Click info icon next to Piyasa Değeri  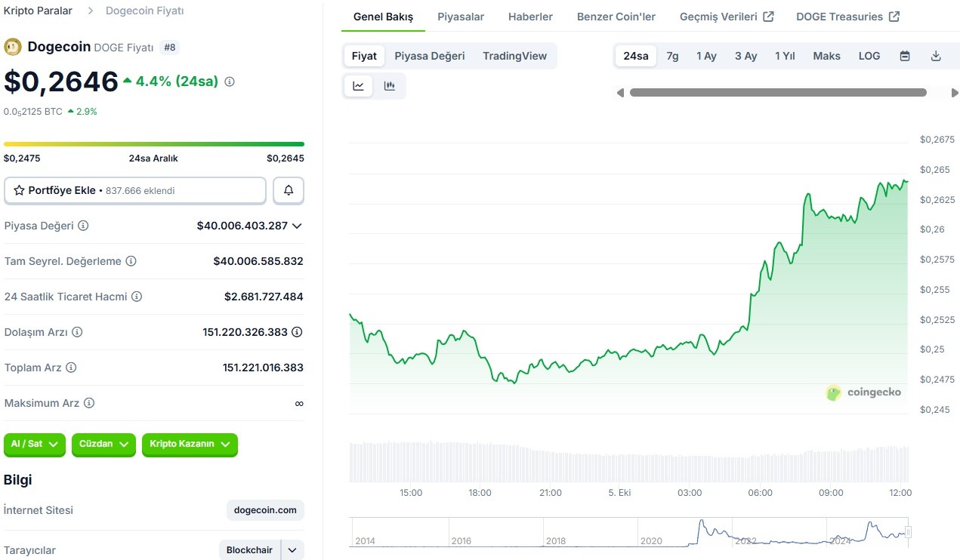click(83, 226)
